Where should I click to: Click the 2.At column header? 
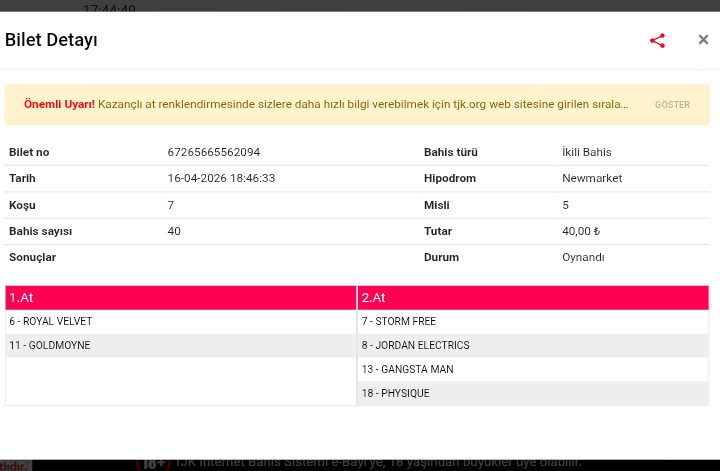[x=533, y=297]
